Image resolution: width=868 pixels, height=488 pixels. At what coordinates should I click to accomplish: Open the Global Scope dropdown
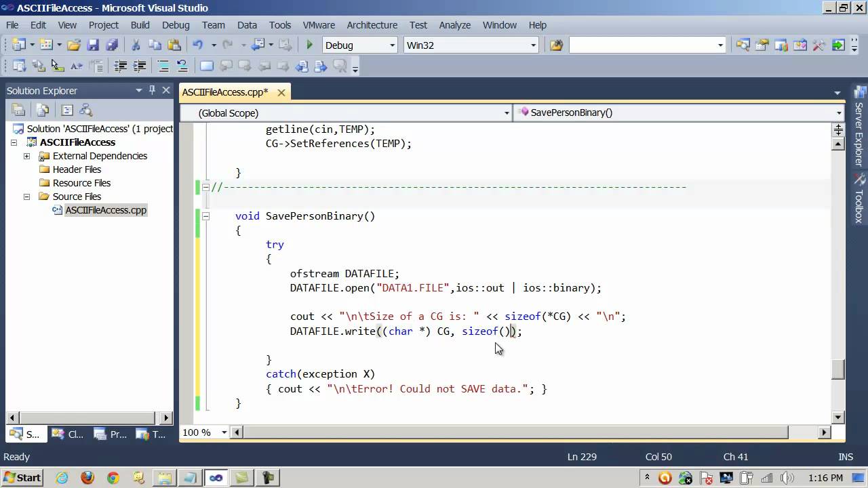coord(507,113)
